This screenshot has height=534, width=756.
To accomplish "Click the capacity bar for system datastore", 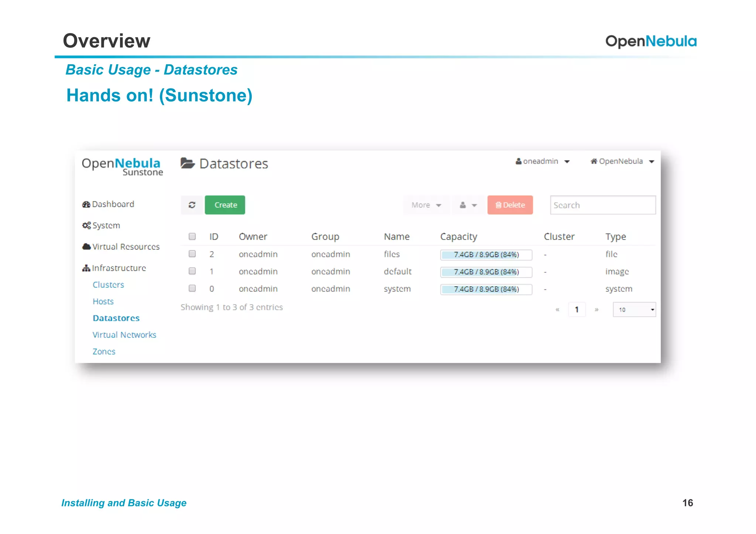I will tap(486, 289).
